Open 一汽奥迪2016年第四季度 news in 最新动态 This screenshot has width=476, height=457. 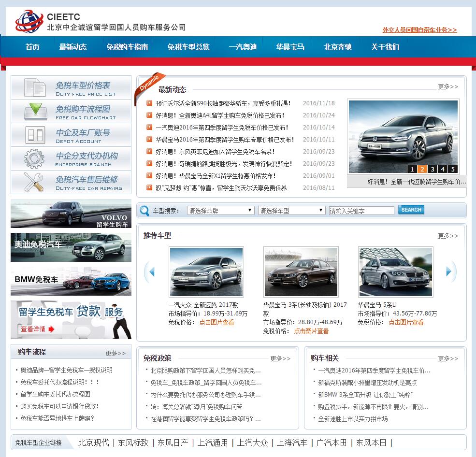[x=222, y=127]
